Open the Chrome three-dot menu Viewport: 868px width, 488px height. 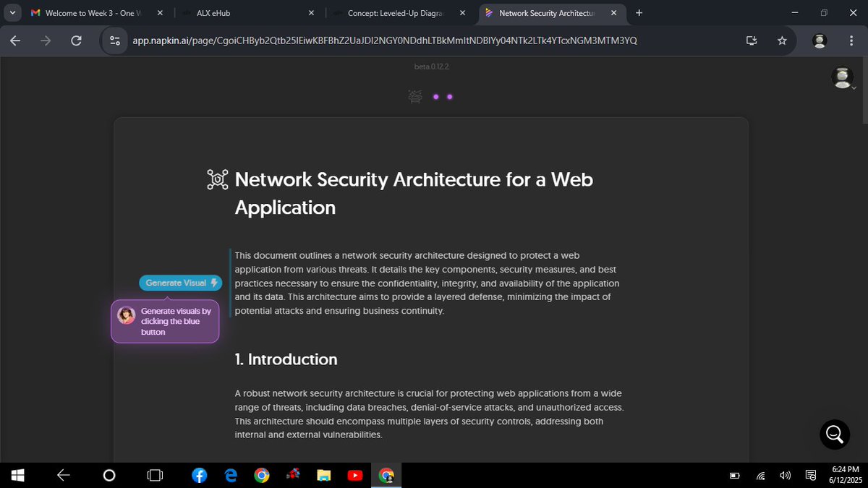click(x=851, y=41)
